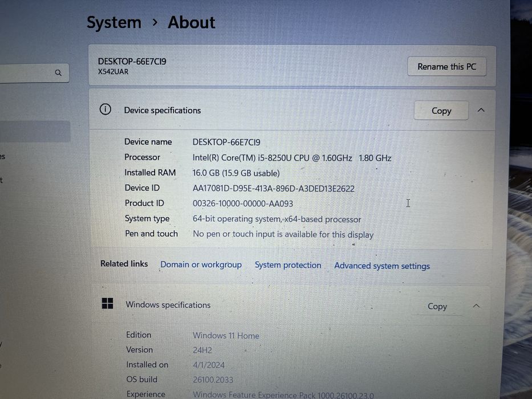Click the OS build label
The width and height of the screenshot is (532, 399).
[x=142, y=379]
